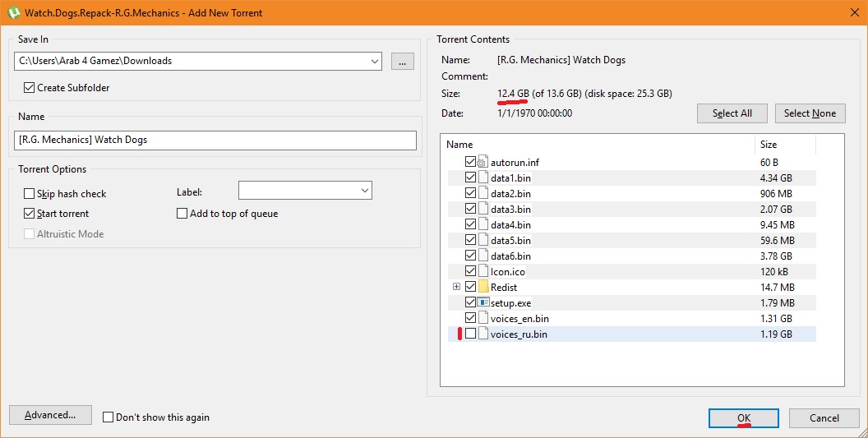Click the autorun.inf file icon
Screen dimensions: 868x438
click(x=483, y=163)
